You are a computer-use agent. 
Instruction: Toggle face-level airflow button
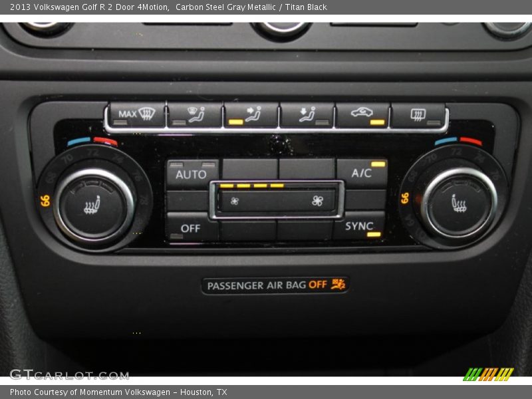coord(251,115)
